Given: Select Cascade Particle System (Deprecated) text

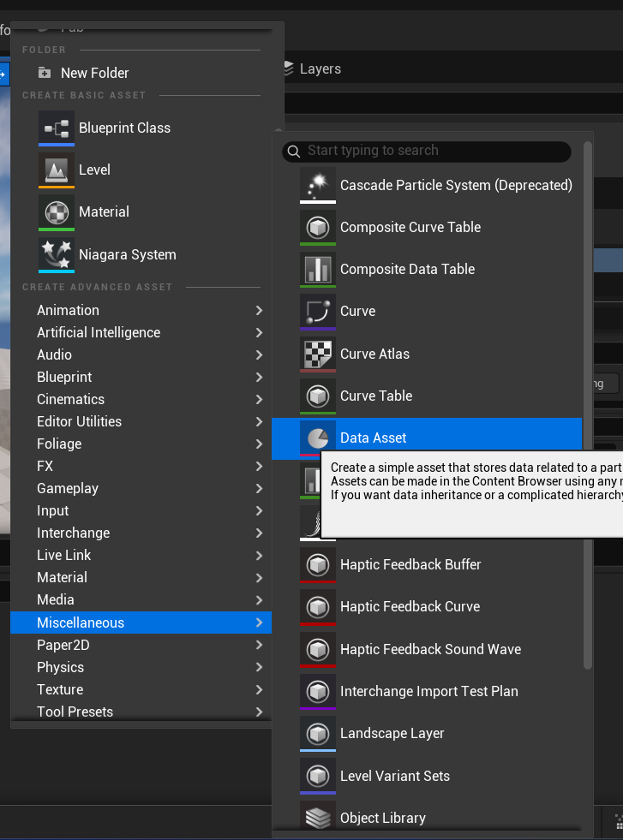Looking at the screenshot, I should [456, 185].
